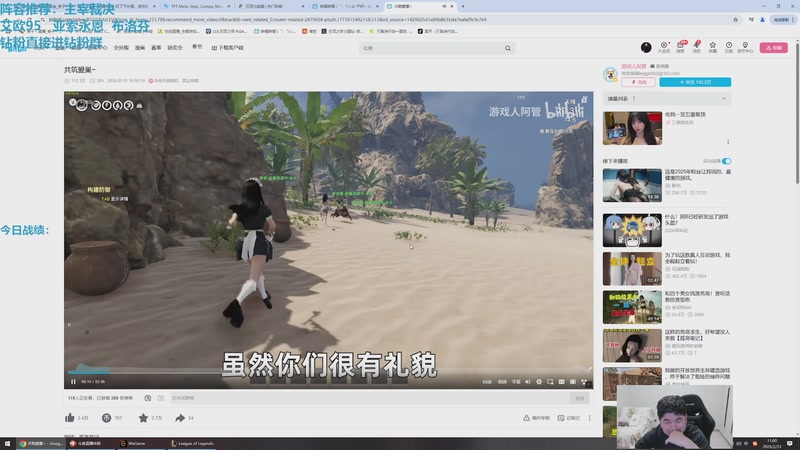Screen dimensions: 800x450
Task: Enter fullscreen mode in video player
Action: [x=584, y=382]
